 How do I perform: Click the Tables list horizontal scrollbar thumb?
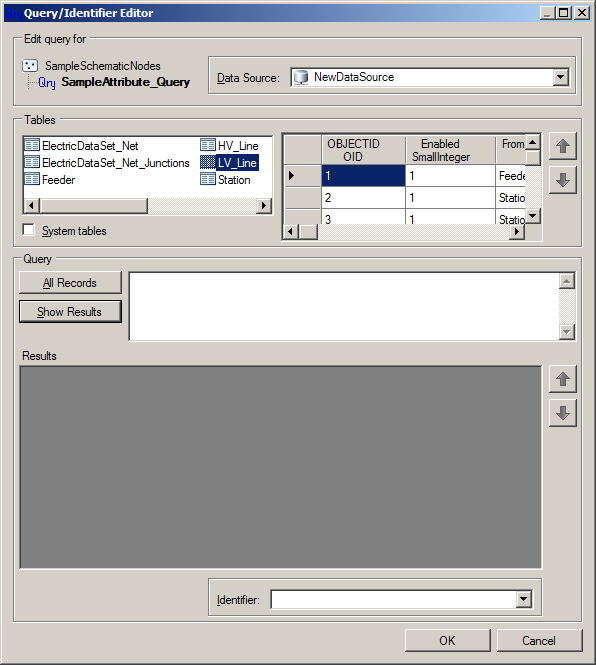click(93, 206)
